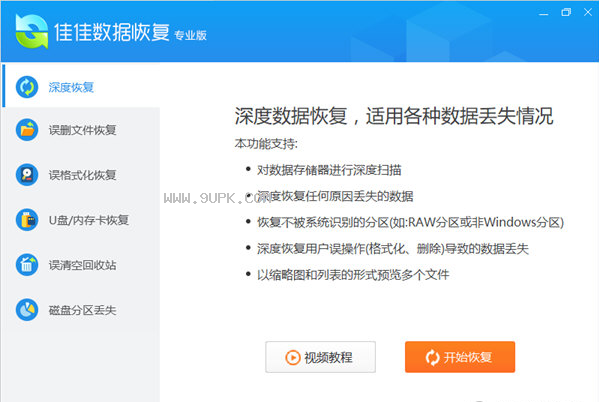The image size is (599, 402).
Task: Click the play icon in 视频教程 button
Action: [x=293, y=357]
